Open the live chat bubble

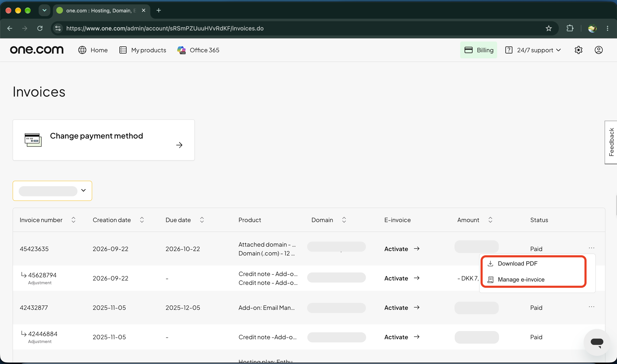point(597,342)
